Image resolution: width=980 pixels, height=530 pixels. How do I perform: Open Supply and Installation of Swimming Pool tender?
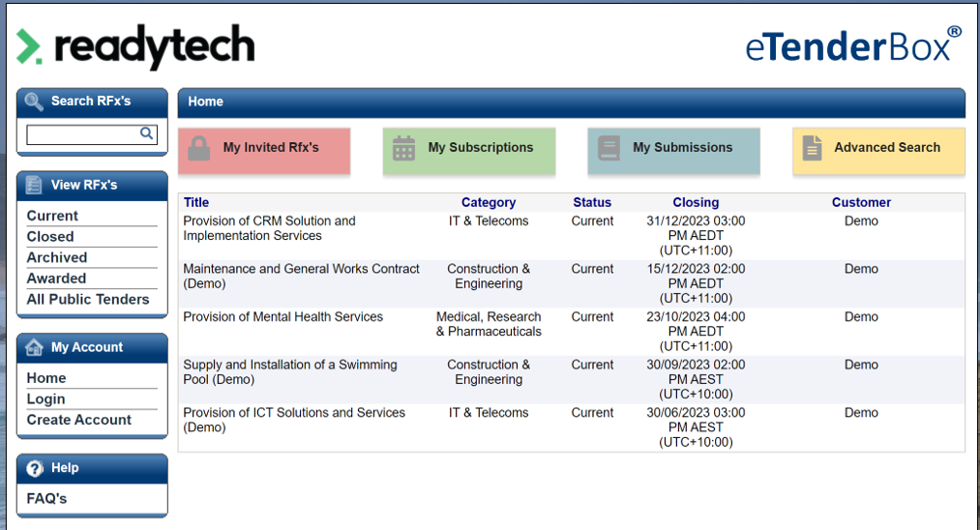290,372
